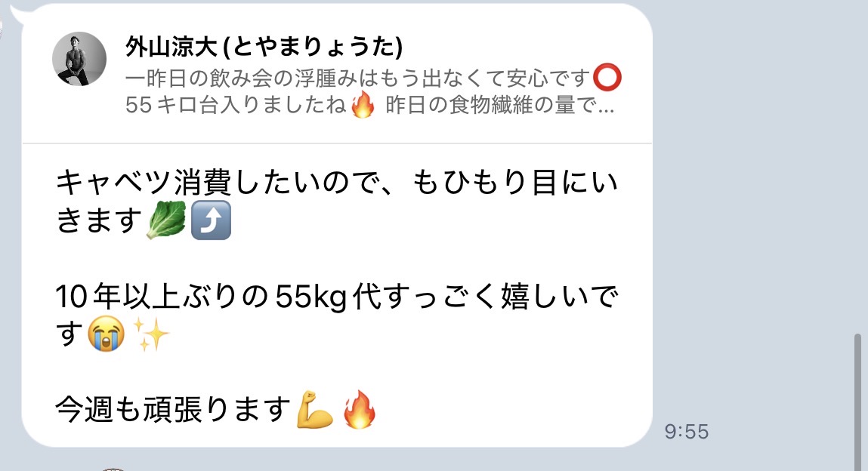
Task: Click the yellow sparkles emoji
Action: coord(151,334)
